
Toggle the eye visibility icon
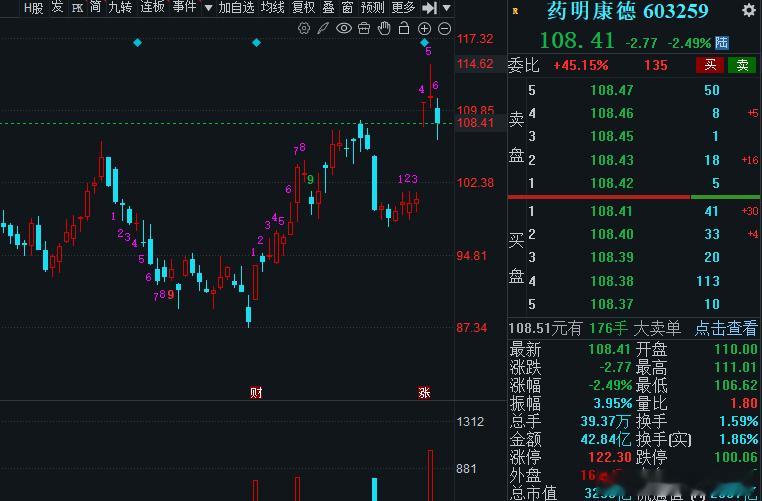(x=344, y=28)
